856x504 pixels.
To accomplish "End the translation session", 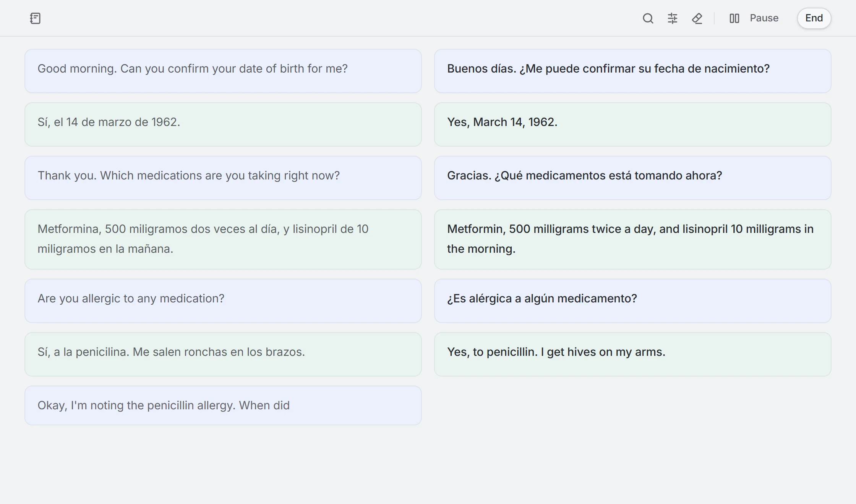I will tap(814, 18).
